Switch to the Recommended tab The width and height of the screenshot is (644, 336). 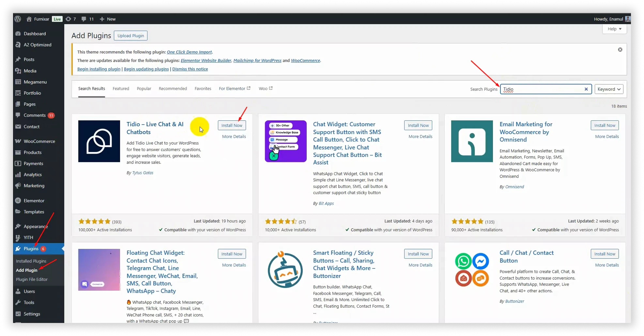click(173, 88)
